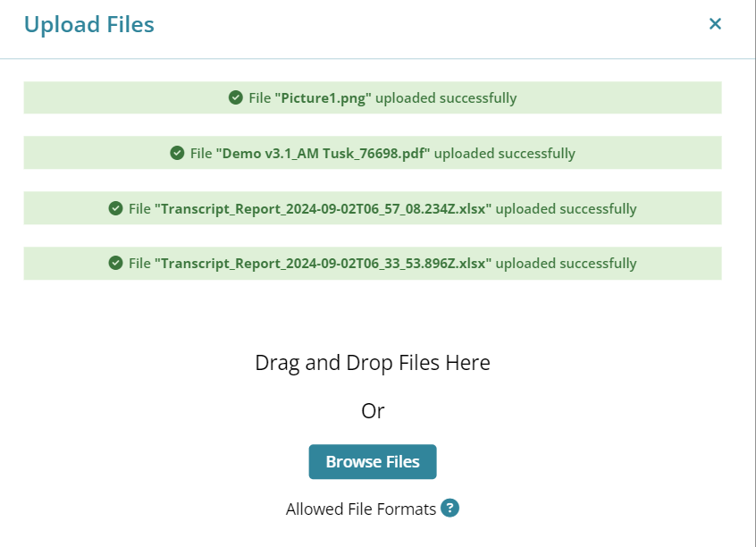Image resolution: width=756 pixels, height=547 pixels.
Task: Click the Allowed File Formats label
Action: (x=361, y=509)
